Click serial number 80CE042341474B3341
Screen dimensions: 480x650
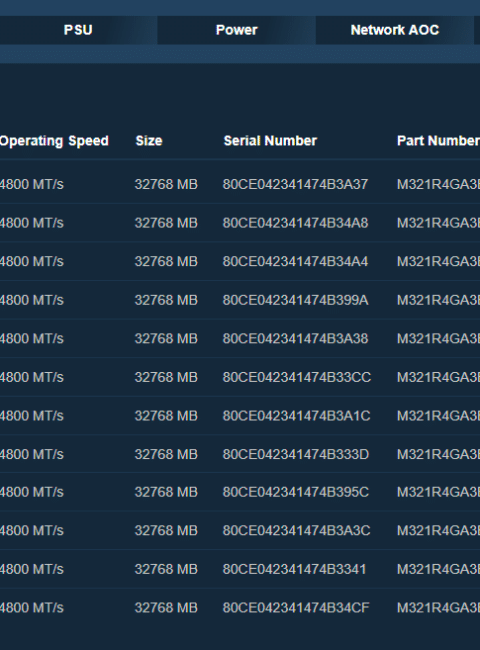pos(294,569)
